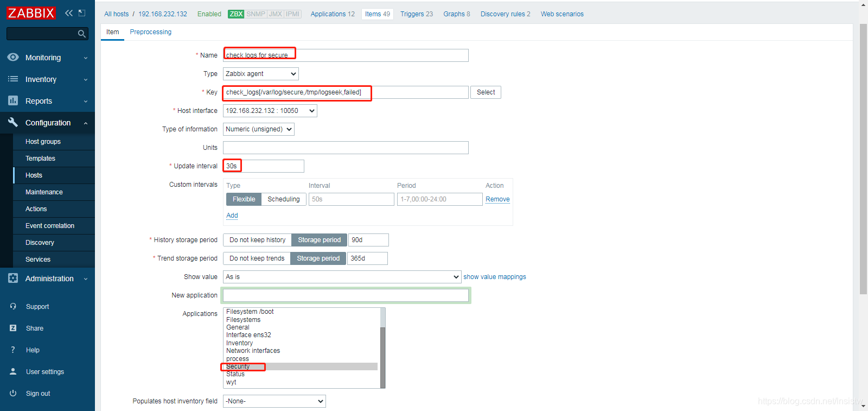Open the Host interface dropdown

click(x=270, y=111)
